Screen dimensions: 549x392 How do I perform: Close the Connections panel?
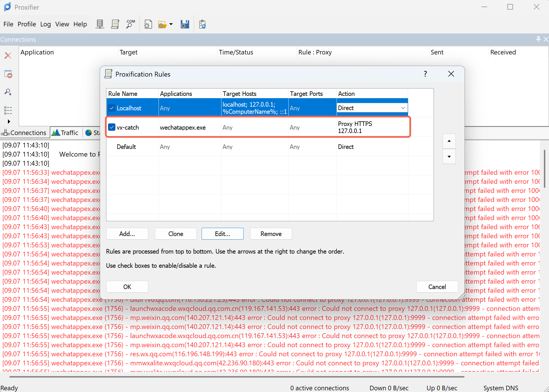click(x=546, y=39)
